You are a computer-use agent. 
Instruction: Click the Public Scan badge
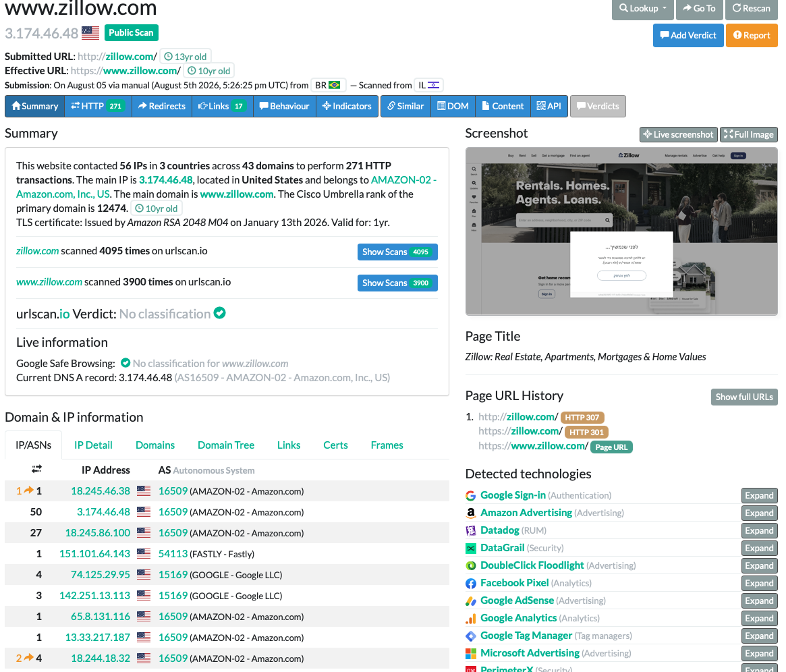pyautogui.click(x=132, y=32)
